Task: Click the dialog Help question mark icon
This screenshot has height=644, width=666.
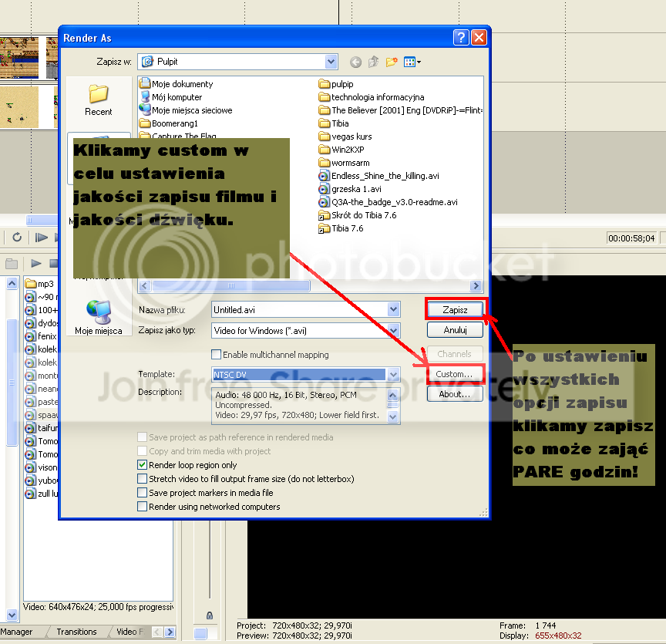Action: pyautogui.click(x=461, y=38)
